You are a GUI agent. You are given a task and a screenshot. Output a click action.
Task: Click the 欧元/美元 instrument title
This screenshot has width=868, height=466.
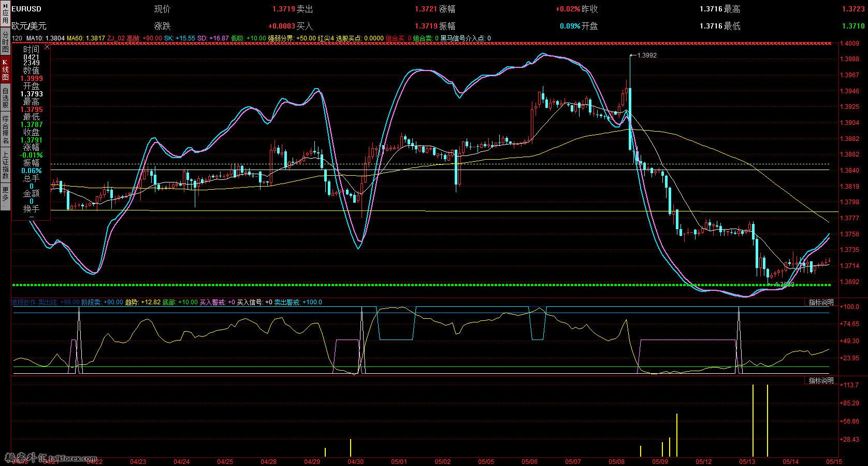(x=29, y=26)
